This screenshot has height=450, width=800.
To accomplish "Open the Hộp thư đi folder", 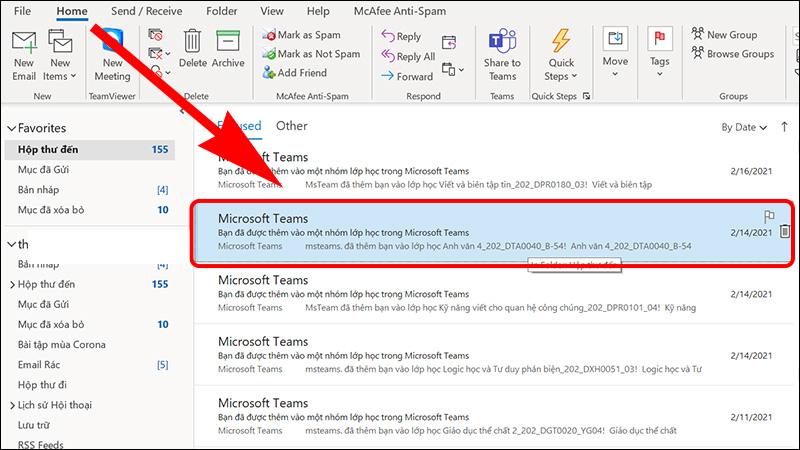I will [x=90, y=385].
